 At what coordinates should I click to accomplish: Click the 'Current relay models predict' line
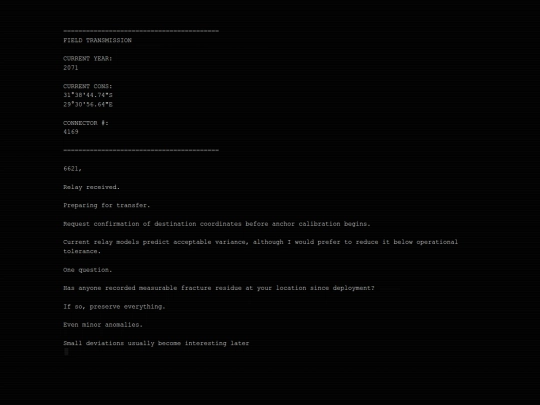pos(261,242)
